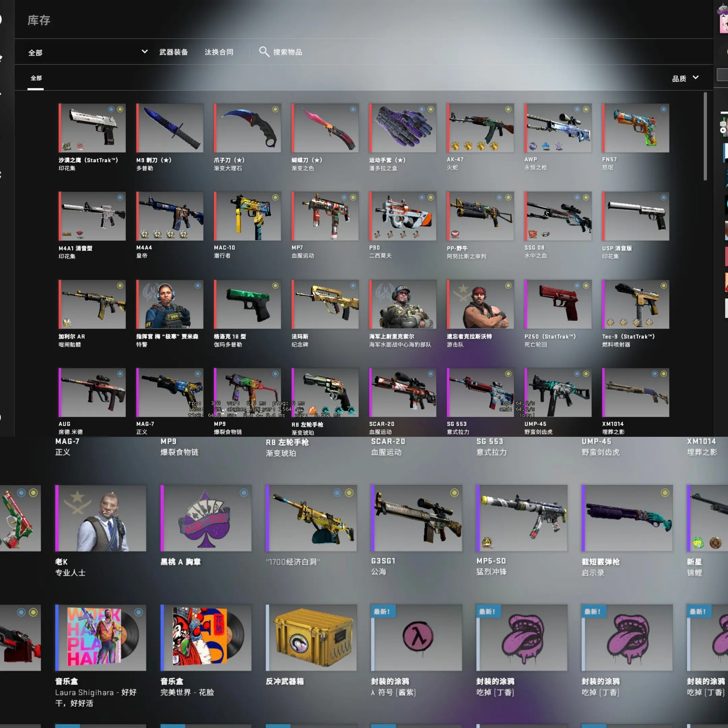Switch to the 武器装备 tab
The image size is (728, 728).
pyautogui.click(x=173, y=52)
